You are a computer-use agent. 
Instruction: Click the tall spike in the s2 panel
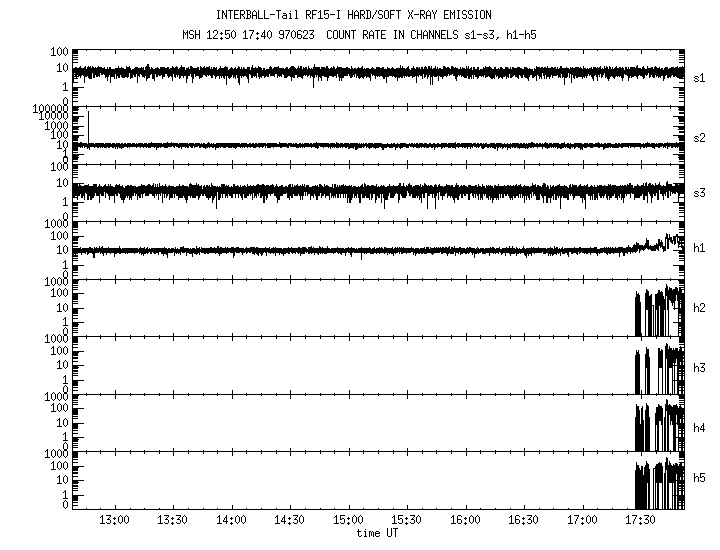click(x=88, y=125)
